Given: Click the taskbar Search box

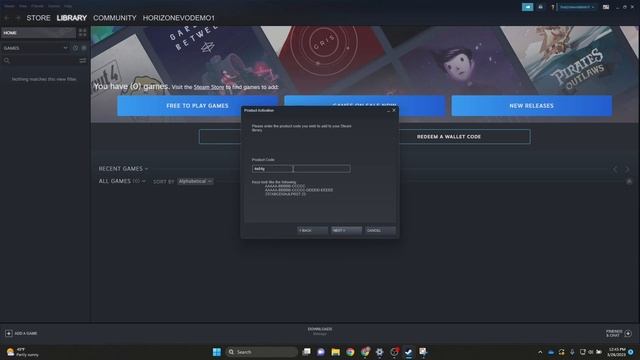Looking at the screenshot, I should coord(261,352).
